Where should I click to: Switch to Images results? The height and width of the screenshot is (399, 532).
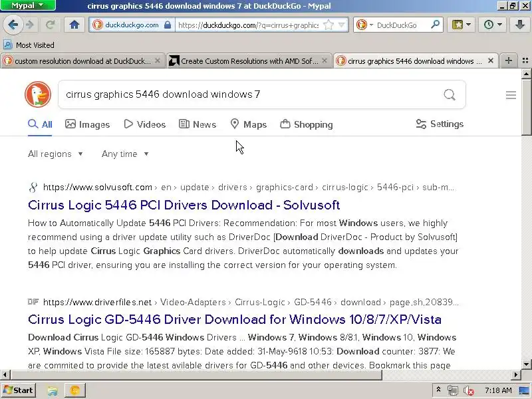[x=88, y=124]
